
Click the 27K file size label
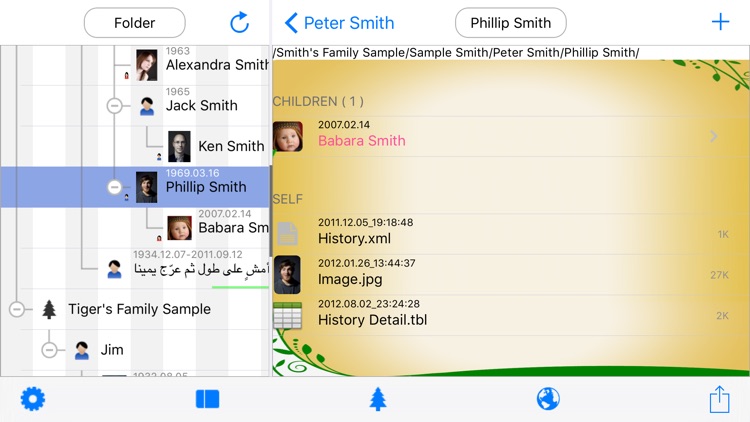coord(719,275)
